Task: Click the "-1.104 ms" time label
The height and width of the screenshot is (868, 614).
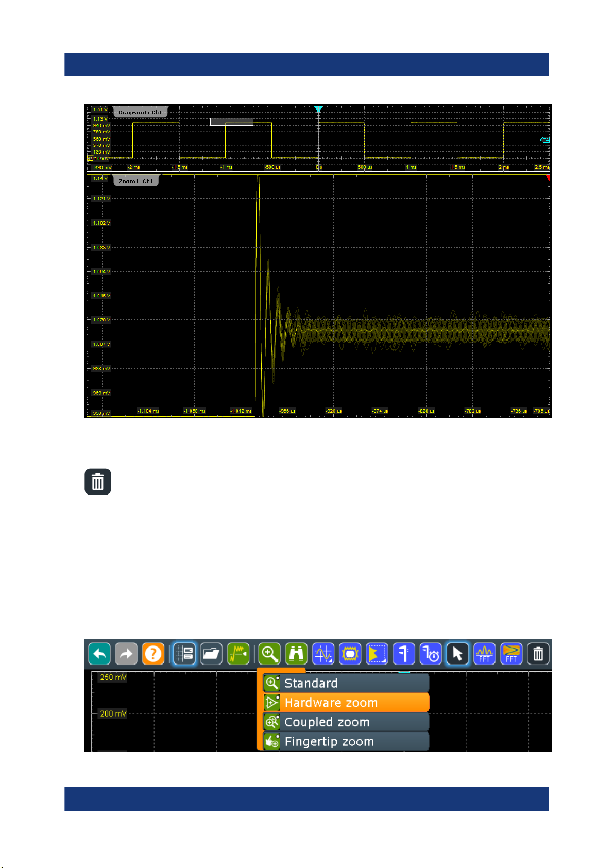Action: [x=148, y=411]
